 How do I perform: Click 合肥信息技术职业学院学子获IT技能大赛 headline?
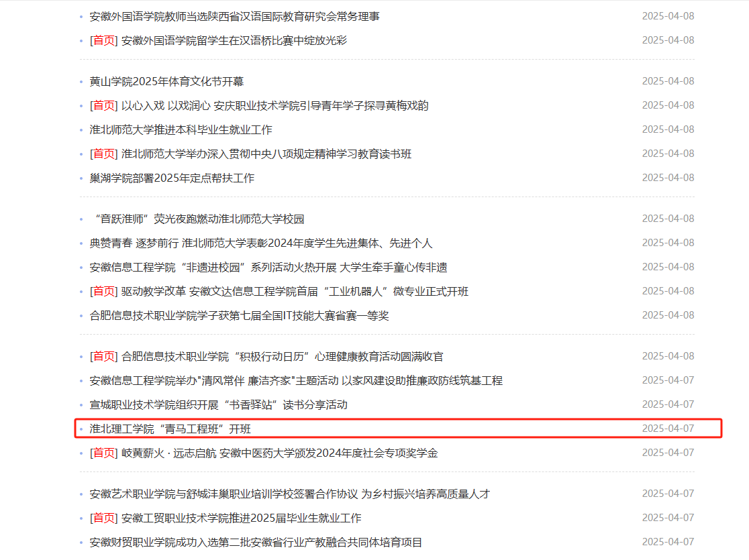coord(239,316)
